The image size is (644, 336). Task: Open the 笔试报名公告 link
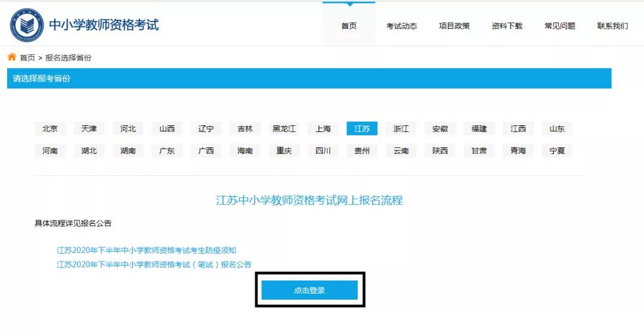point(154,264)
